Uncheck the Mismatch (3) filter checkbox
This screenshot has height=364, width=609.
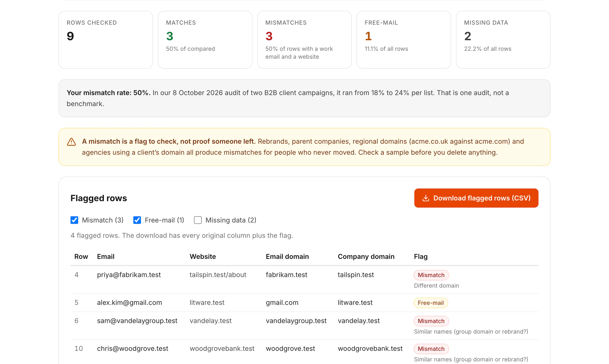74,220
